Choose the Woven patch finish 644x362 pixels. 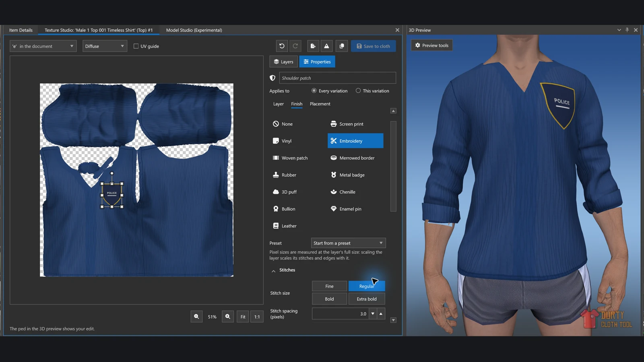[x=298, y=158]
